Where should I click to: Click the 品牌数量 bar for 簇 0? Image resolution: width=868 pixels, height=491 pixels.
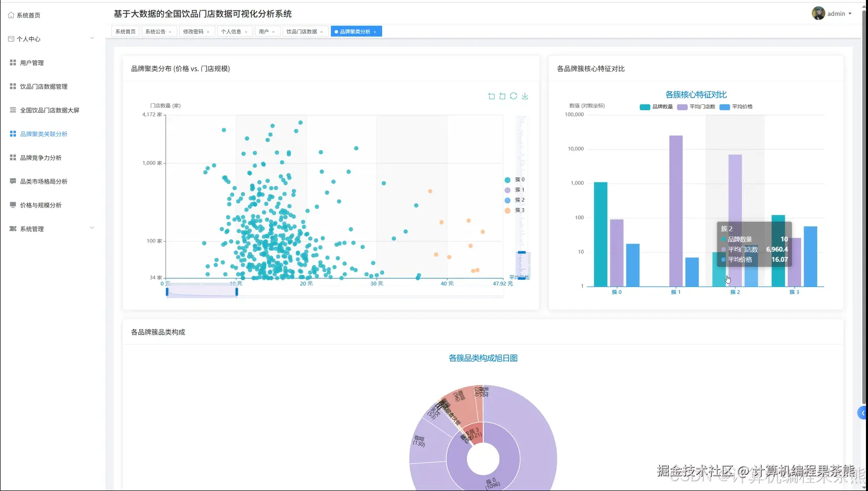(x=601, y=234)
